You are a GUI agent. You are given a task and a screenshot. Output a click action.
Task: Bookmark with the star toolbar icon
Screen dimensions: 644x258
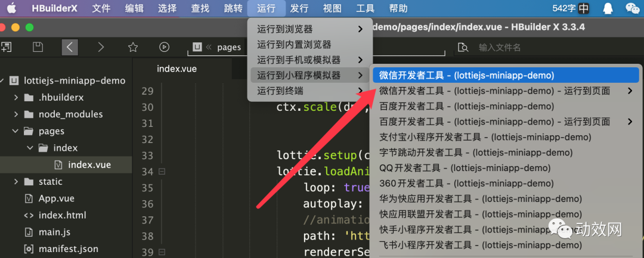tap(132, 47)
